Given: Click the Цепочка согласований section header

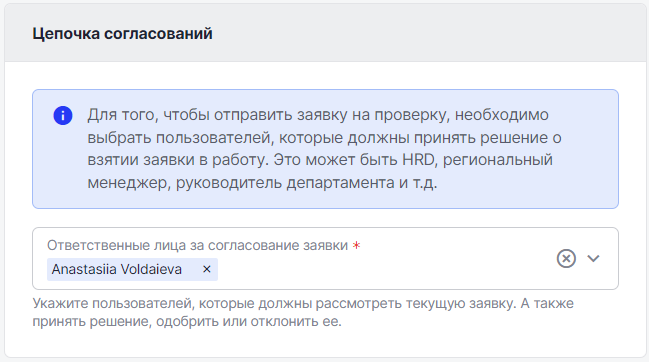Looking at the screenshot, I should pos(123,34).
